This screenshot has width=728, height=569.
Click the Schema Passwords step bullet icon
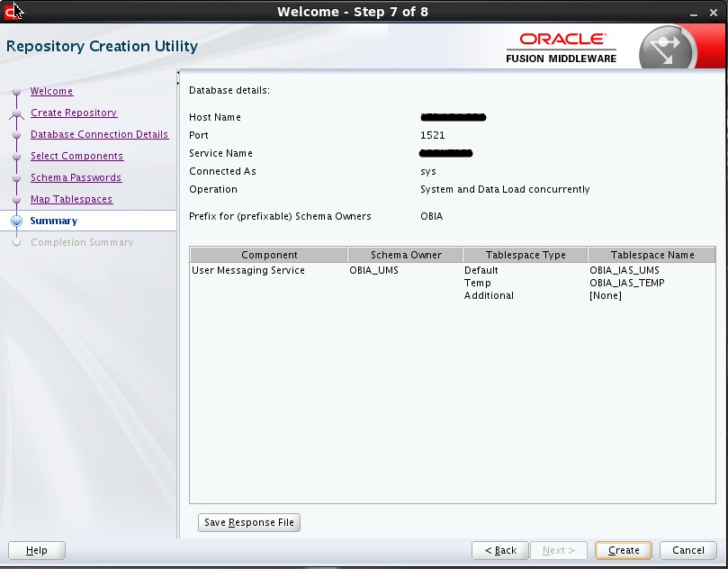click(x=17, y=178)
